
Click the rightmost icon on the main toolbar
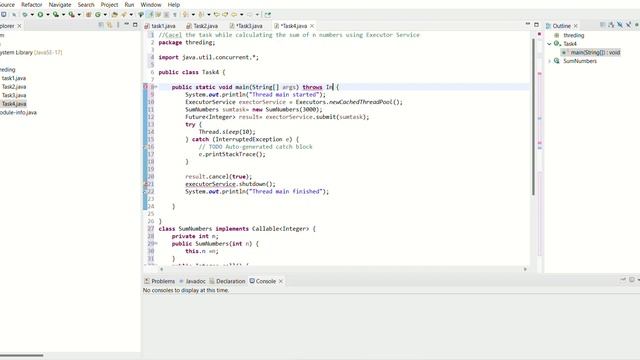267,14
